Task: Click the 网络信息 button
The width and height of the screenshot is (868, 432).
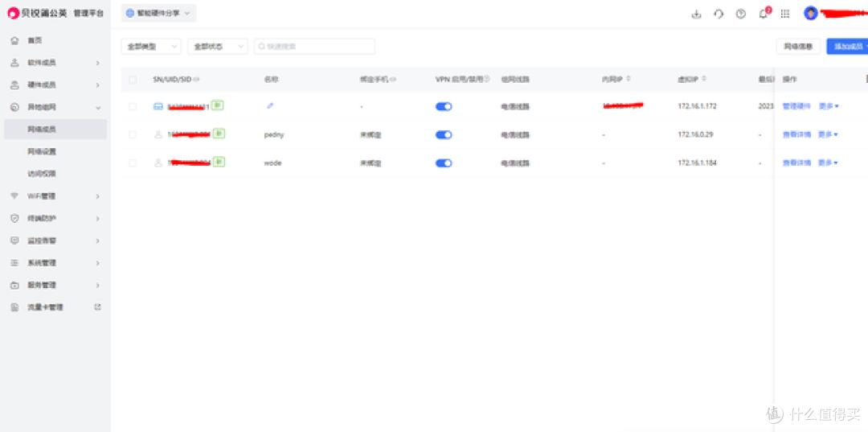Action: click(x=798, y=47)
